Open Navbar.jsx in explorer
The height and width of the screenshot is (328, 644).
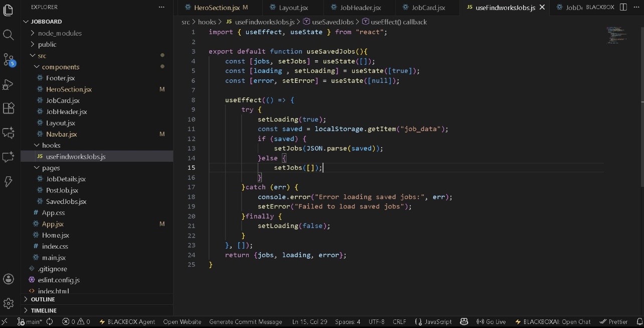pos(96,134)
